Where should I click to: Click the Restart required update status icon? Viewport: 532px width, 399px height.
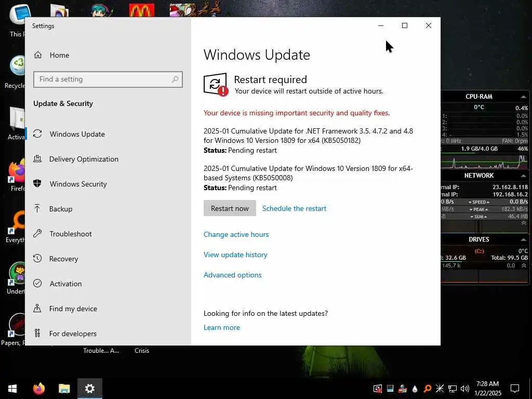(x=216, y=85)
